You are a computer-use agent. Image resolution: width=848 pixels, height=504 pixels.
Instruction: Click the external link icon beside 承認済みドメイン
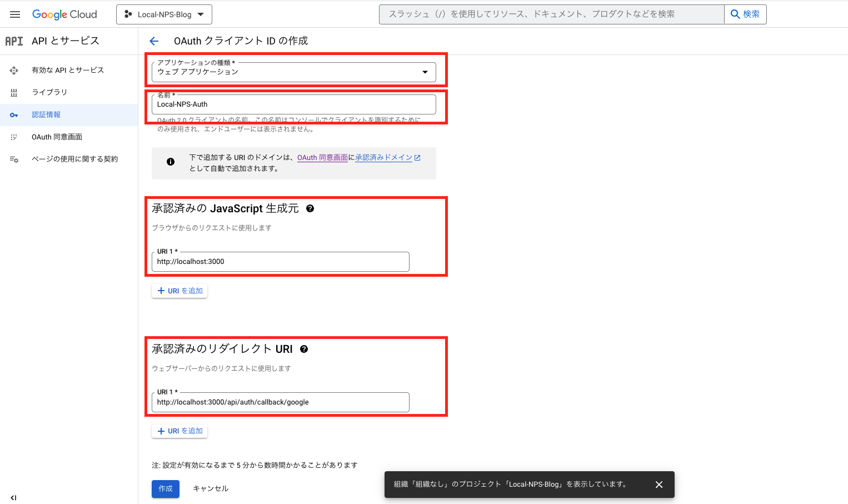(x=417, y=157)
